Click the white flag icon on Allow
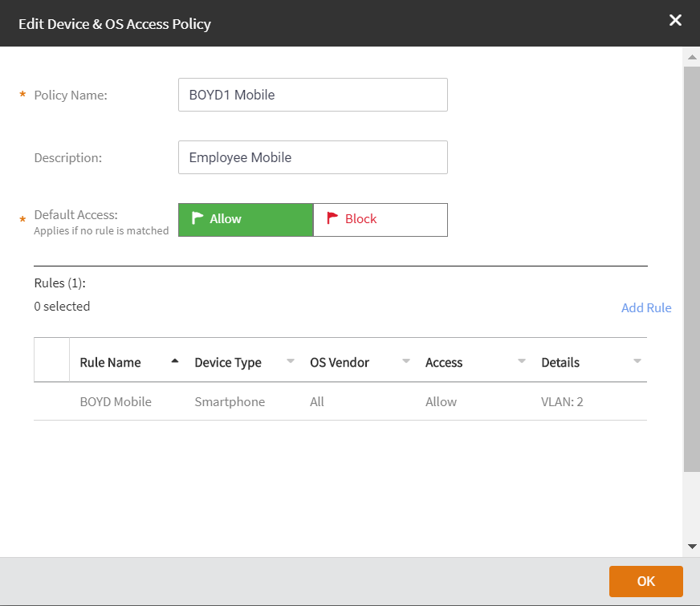This screenshot has width=700, height=606. 197,218
